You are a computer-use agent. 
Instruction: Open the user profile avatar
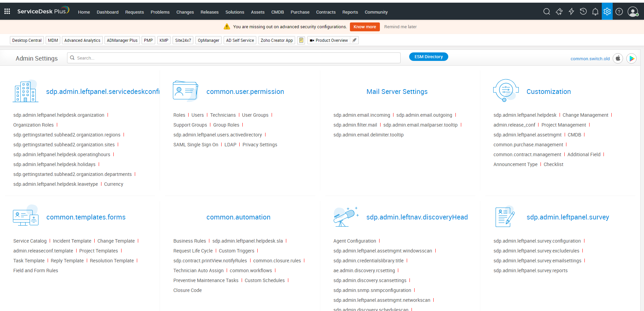tap(633, 12)
